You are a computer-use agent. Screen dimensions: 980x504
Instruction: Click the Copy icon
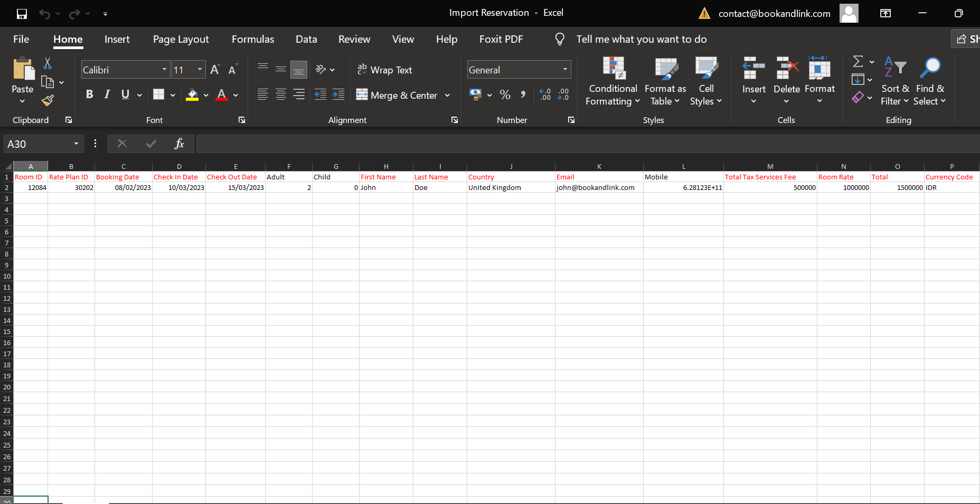pyautogui.click(x=48, y=82)
